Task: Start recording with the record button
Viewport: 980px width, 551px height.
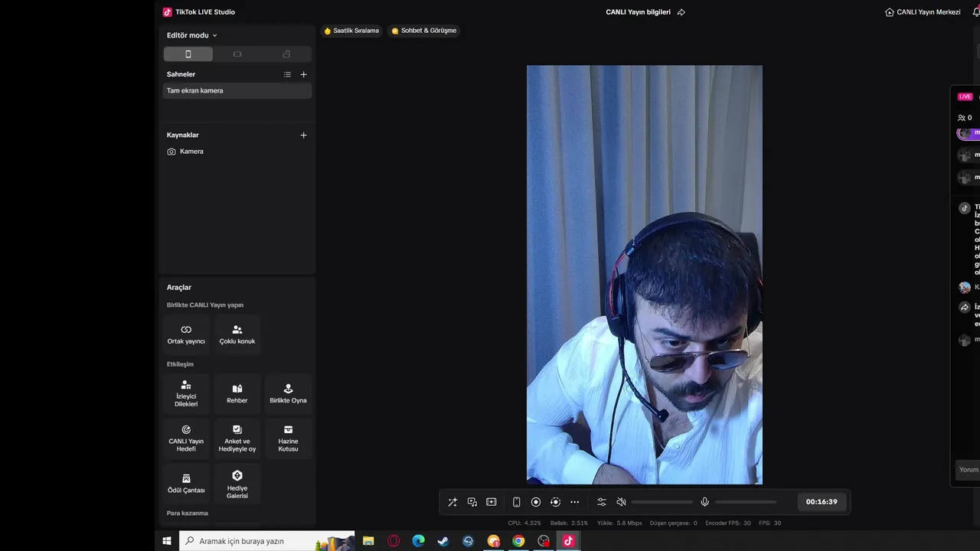Action: point(536,502)
